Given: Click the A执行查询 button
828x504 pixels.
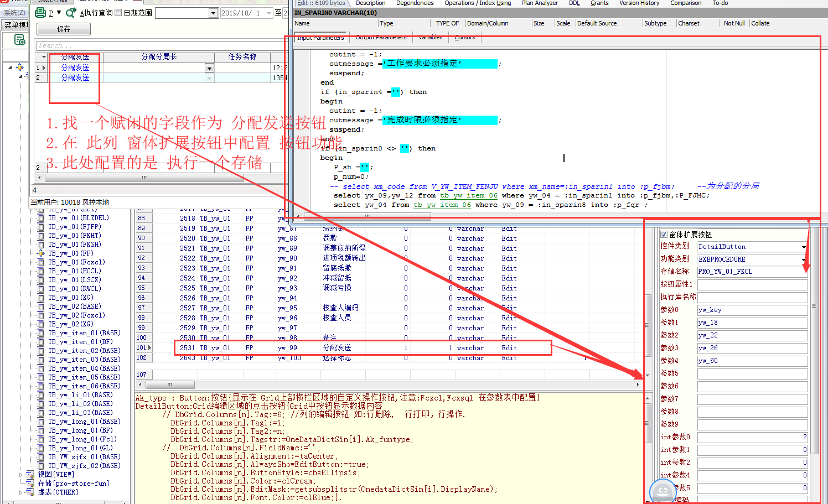Looking at the screenshot, I should pyautogui.click(x=96, y=13).
